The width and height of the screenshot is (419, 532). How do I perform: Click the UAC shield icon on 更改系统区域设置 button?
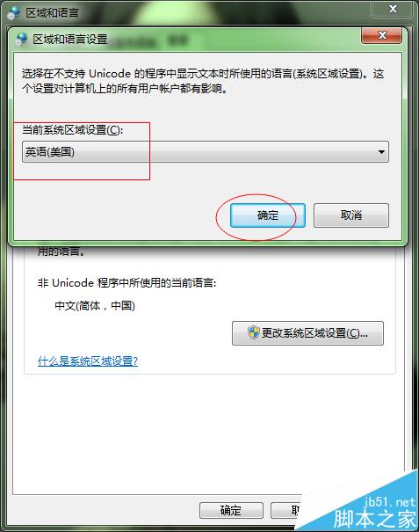[x=253, y=332]
